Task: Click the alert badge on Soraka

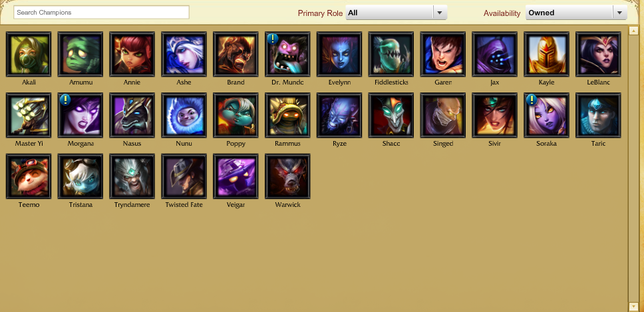Action: [x=532, y=100]
